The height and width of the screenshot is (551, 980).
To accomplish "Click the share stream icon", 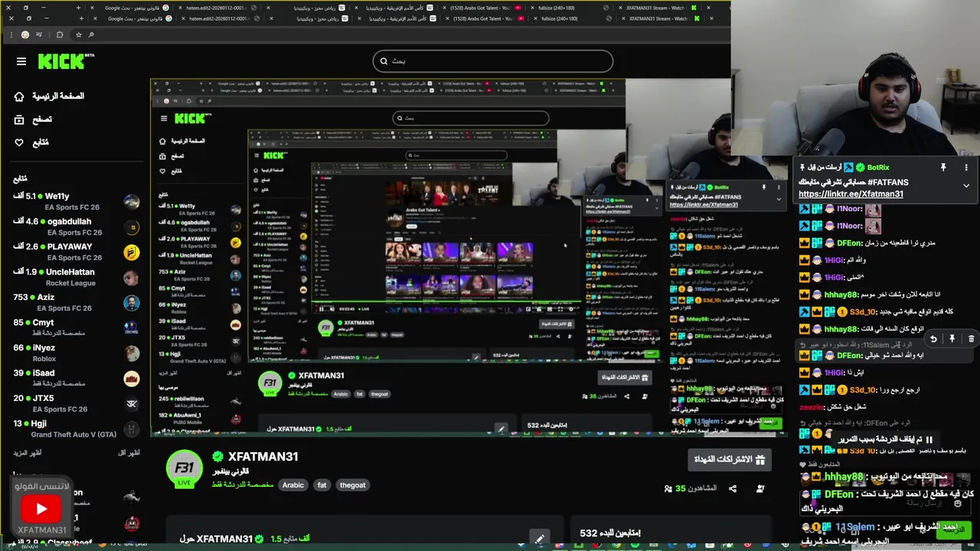I will pos(733,488).
